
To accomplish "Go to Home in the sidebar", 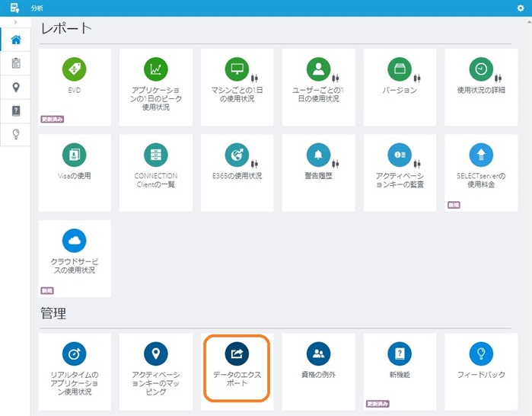I will [16, 40].
